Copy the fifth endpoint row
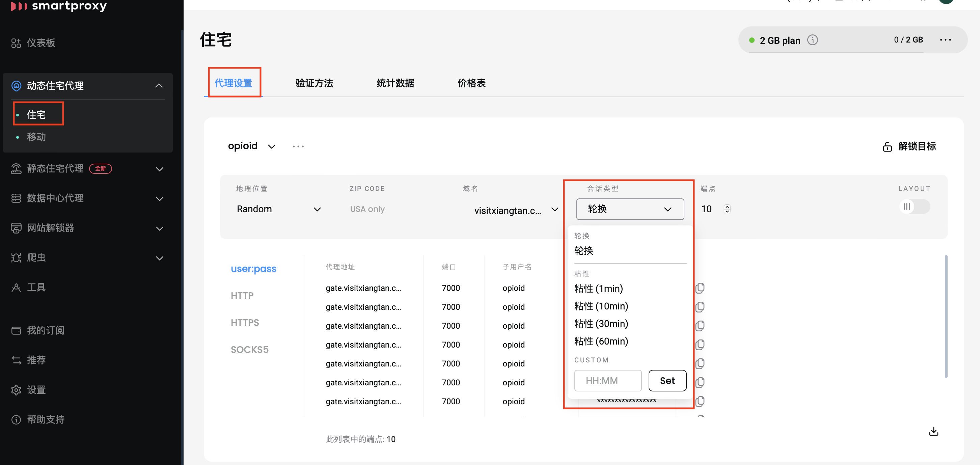Viewport: 980px width, 465px height. pos(700,363)
